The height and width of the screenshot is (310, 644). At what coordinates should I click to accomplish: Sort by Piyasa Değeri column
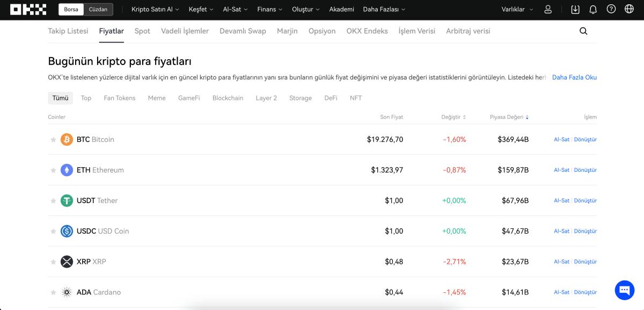coord(509,117)
